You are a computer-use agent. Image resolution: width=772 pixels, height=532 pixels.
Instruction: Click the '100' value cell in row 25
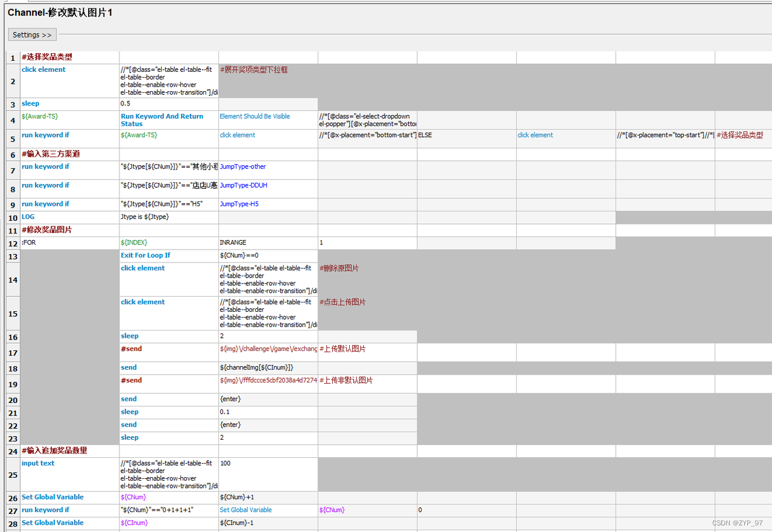[x=268, y=475]
